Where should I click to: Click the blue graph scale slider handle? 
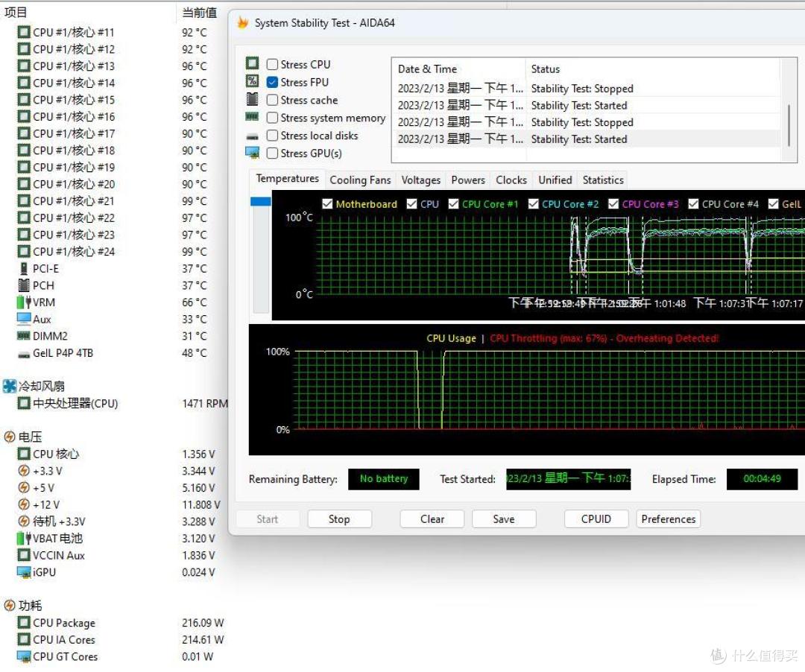pyautogui.click(x=261, y=202)
